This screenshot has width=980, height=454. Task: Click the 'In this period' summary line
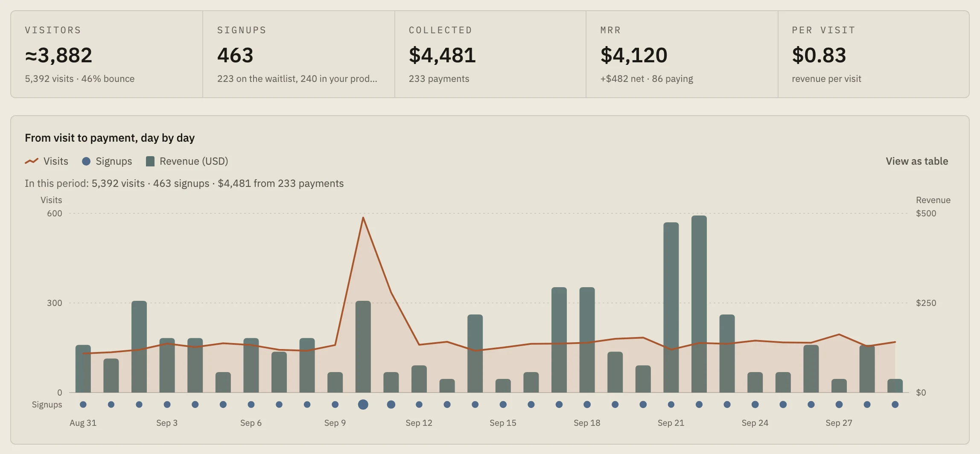tap(184, 183)
